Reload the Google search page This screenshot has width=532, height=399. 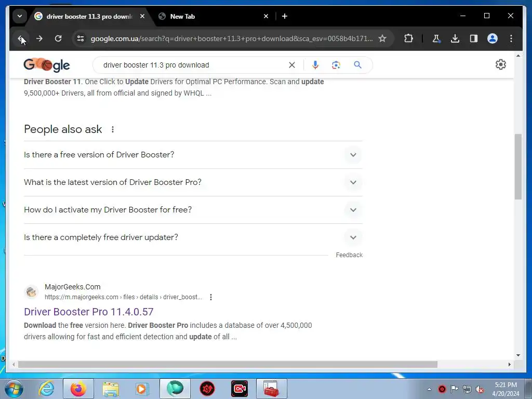[x=58, y=38]
